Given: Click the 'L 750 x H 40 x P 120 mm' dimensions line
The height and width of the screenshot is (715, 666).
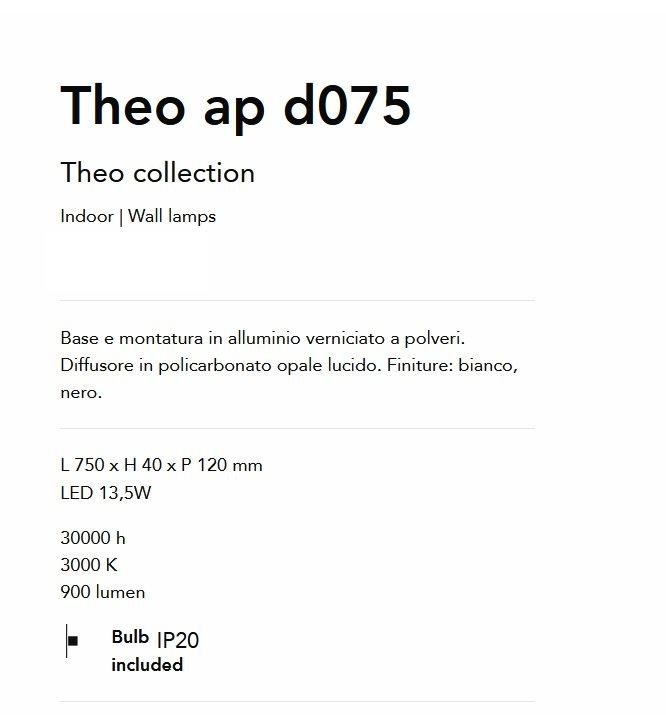Looking at the screenshot, I should [x=161, y=465].
